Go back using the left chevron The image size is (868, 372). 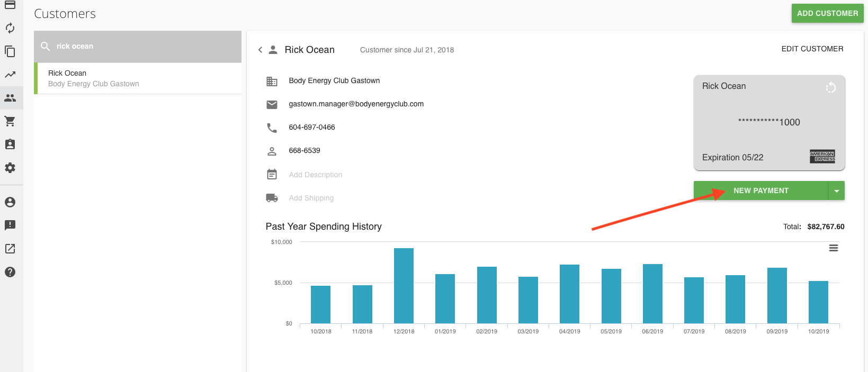pyautogui.click(x=260, y=50)
